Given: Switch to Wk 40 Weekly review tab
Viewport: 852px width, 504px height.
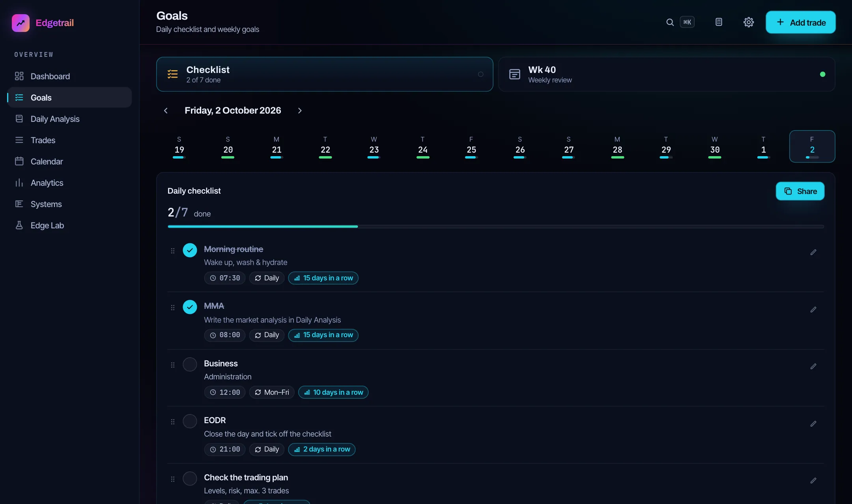Looking at the screenshot, I should point(667,74).
